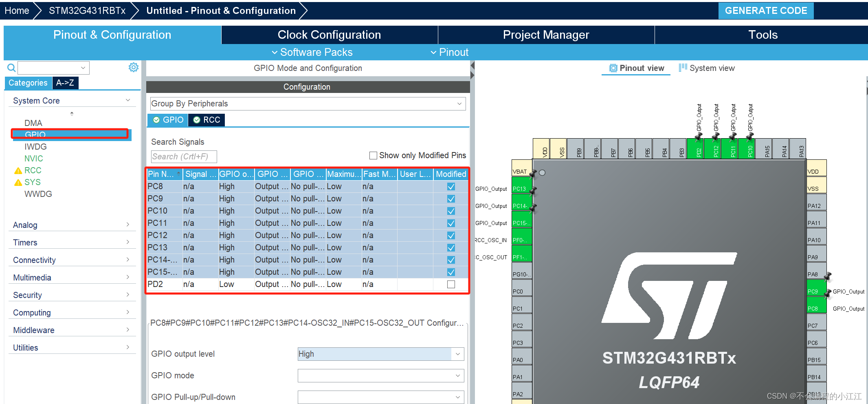868x404 pixels.
Task: Switch to Project Manager tab
Action: tap(546, 35)
